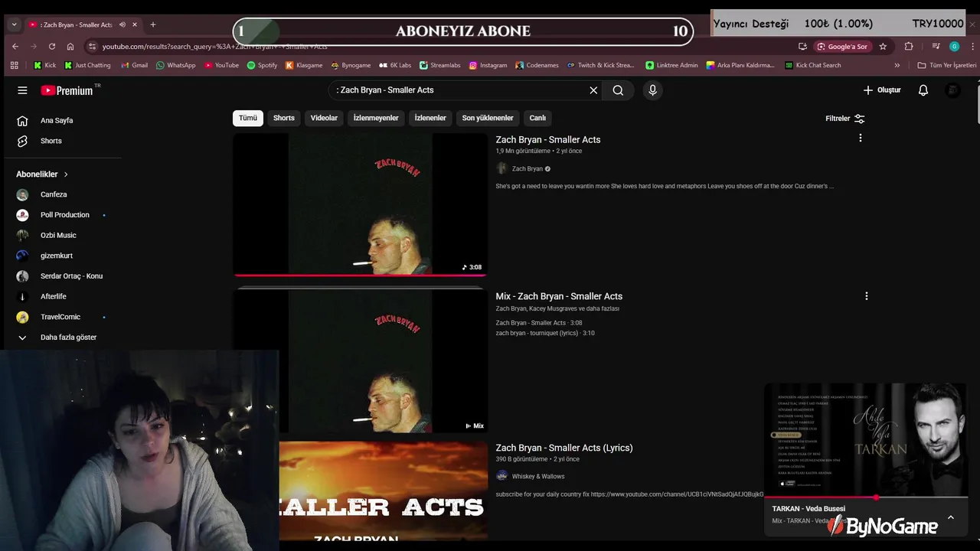Open the Spotify bookmark
The image size is (980, 551).
[262, 65]
